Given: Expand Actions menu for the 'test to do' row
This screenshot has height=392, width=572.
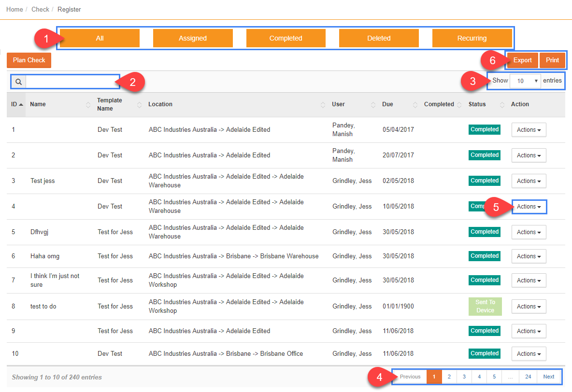Looking at the screenshot, I should tap(529, 306).
